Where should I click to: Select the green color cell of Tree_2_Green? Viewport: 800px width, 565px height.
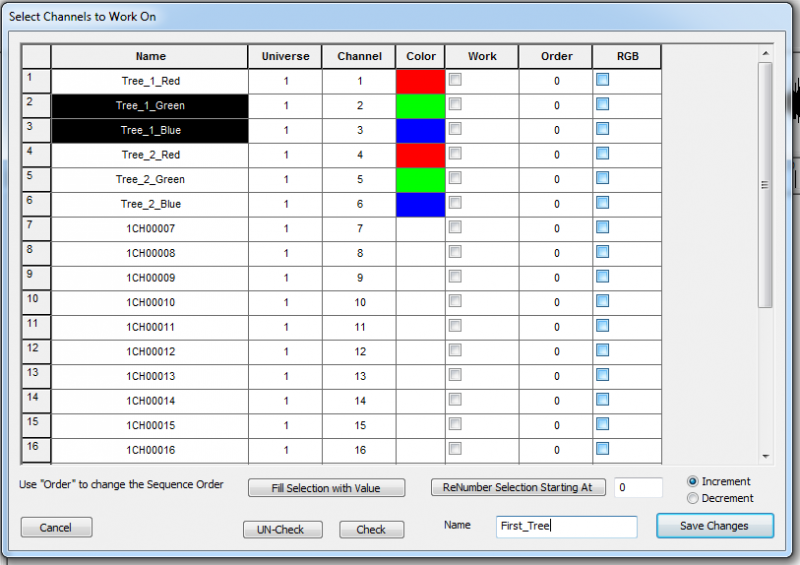tap(421, 179)
